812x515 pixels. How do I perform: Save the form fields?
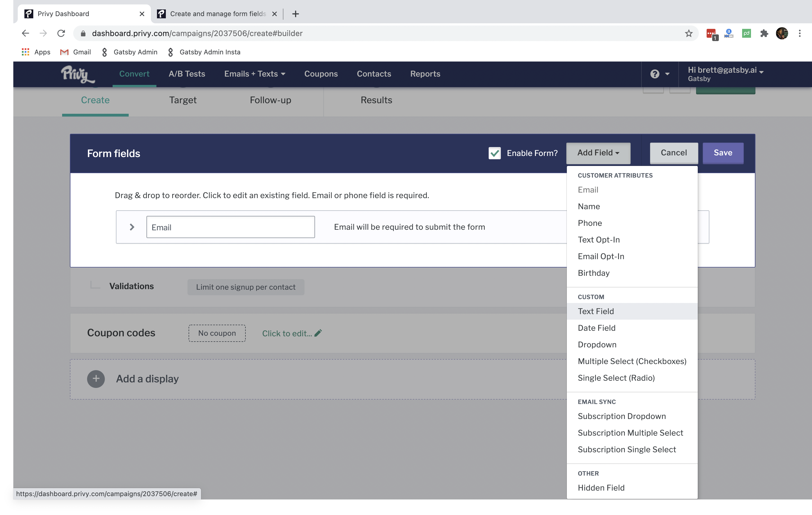click(x=723, y=153)
